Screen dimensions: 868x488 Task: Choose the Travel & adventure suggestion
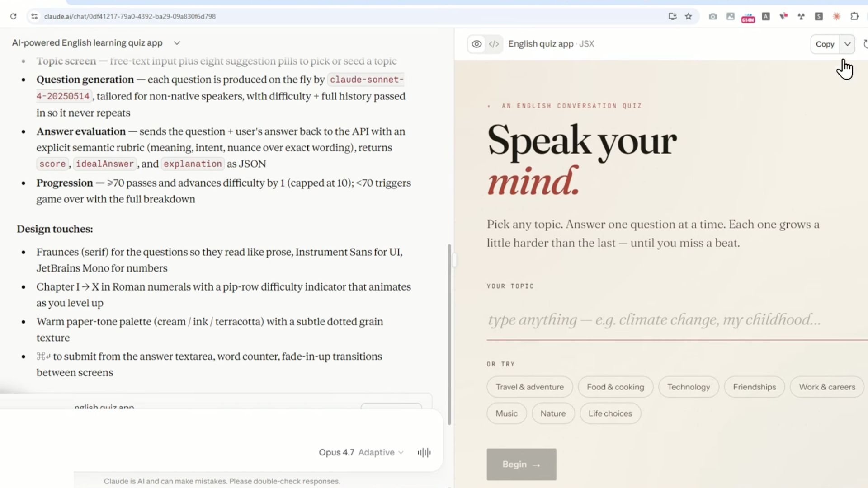(x=529, y=387)
